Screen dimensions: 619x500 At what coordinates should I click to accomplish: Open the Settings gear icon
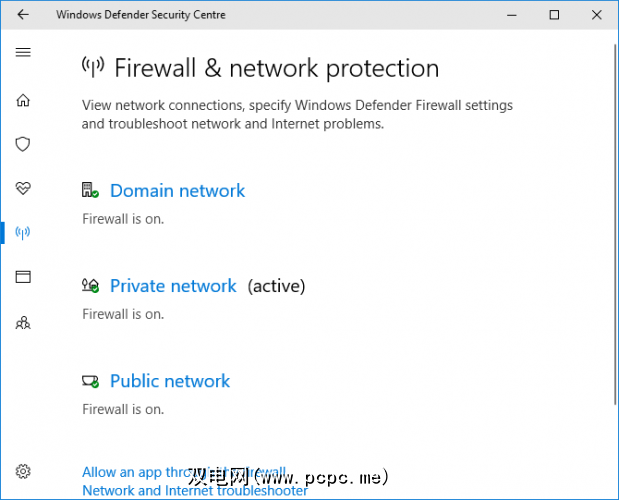(x=23, y=471)
